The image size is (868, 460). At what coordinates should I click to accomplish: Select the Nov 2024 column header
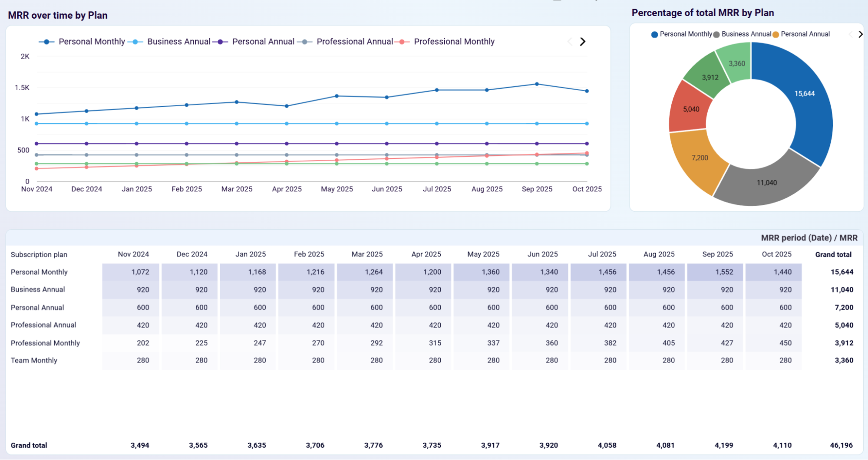(134, 254)
